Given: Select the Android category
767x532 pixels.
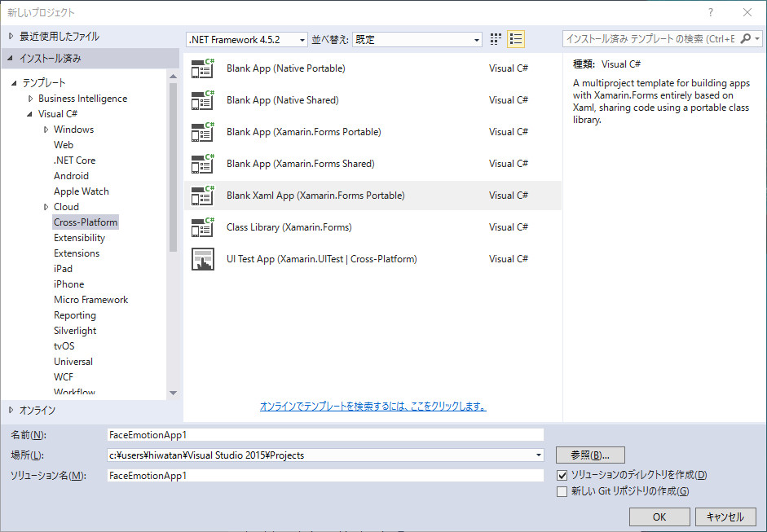Looking at the screenshot, I should [x=71, y=176].
